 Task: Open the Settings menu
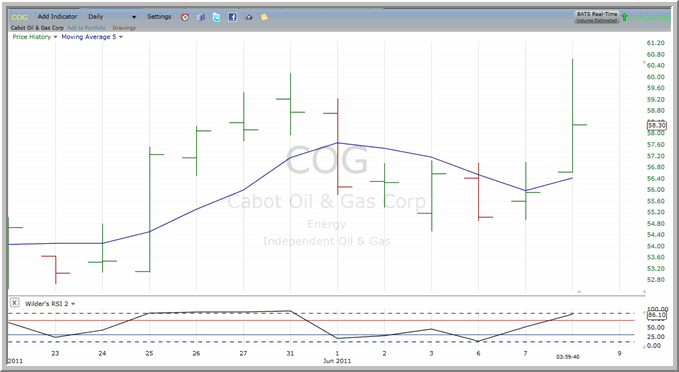pos(159,16)
